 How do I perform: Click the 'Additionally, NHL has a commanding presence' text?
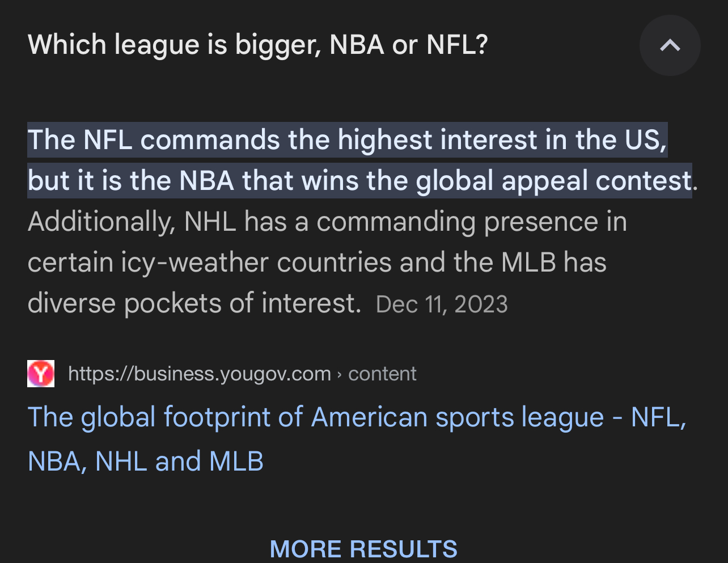pyautogui.click(x=327, y=221)
